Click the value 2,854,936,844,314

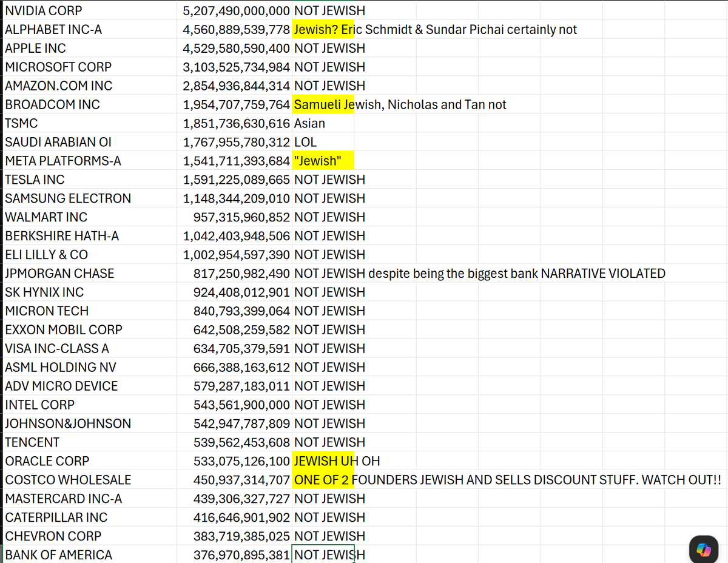237,86
